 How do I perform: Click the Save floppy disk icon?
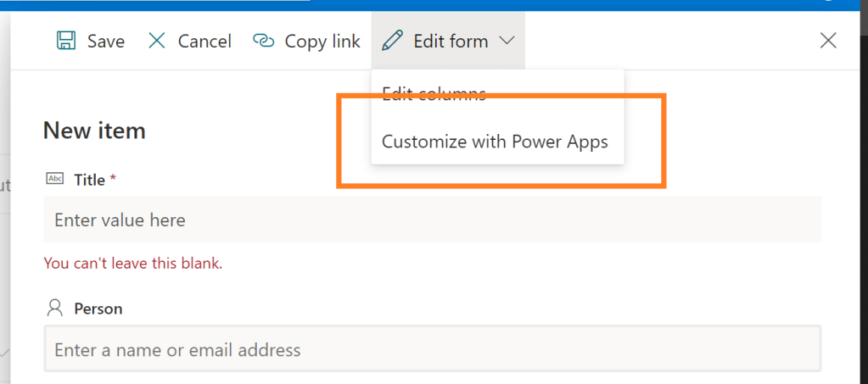tap(65, 41)
